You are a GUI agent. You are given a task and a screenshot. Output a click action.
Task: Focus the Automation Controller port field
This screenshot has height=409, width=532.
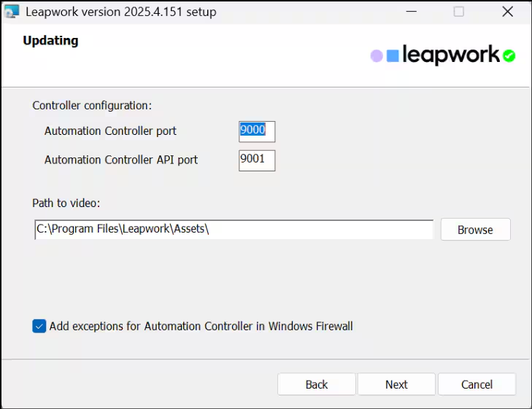pyautogui.click(x=257, y=131)
